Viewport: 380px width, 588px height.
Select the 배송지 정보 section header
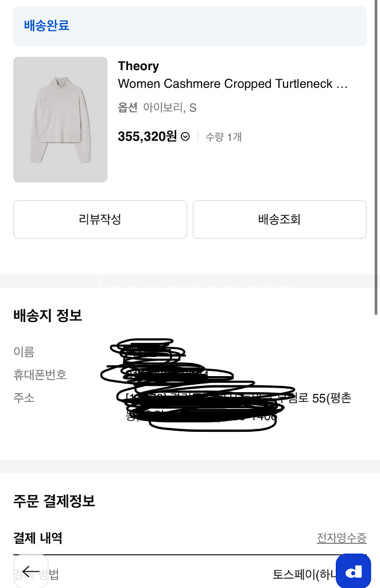coord(48,315)
